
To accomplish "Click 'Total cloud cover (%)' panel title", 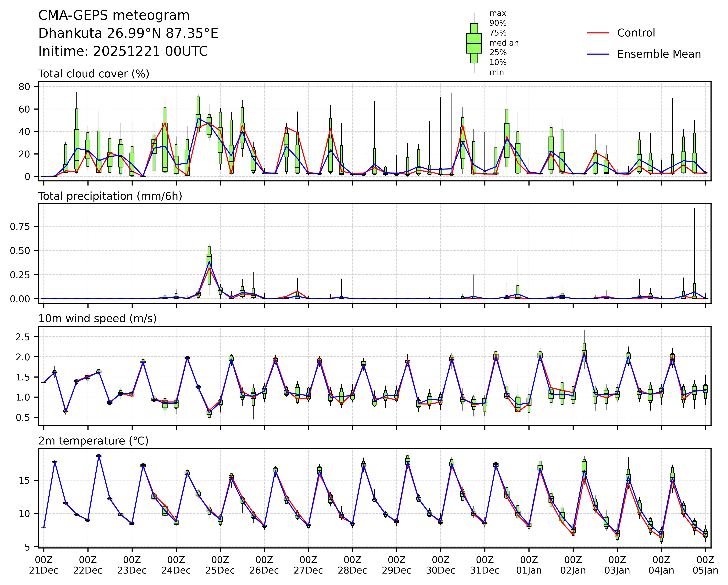I will point(93,74).
